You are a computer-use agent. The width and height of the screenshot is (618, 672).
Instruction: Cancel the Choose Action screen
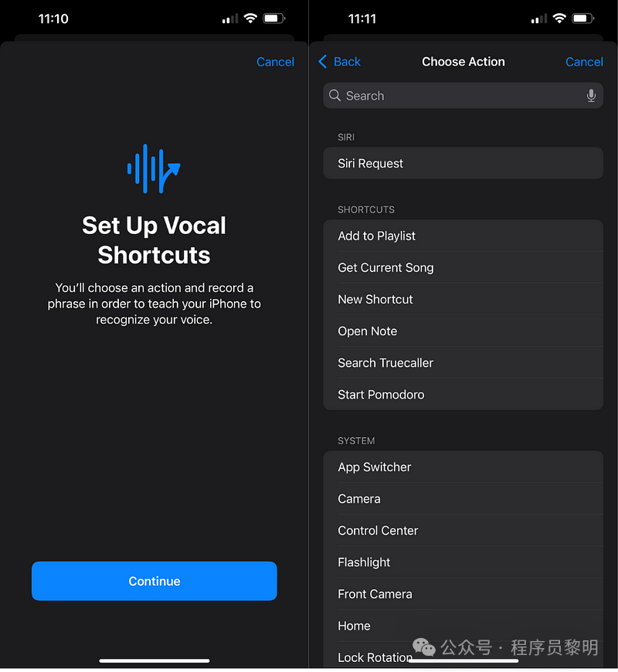(x=584, y=62)
